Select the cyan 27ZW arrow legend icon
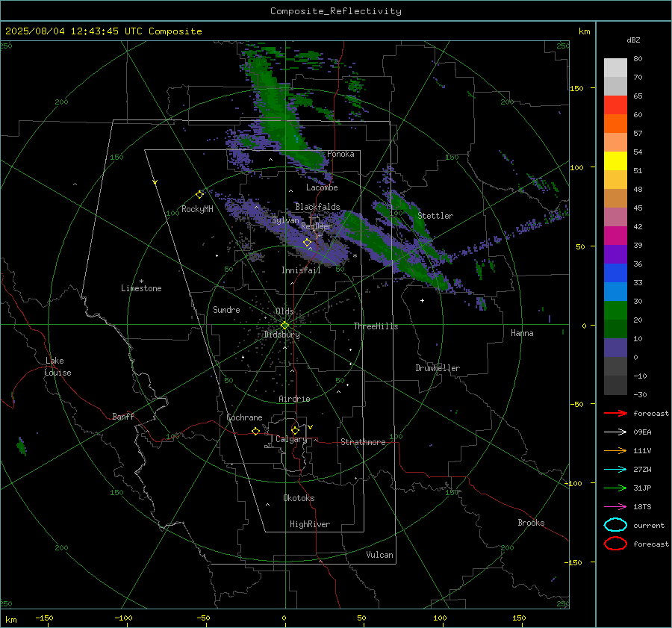Image resolution: width=672 pixels, height=628 pixels. [x=615, y=470]
